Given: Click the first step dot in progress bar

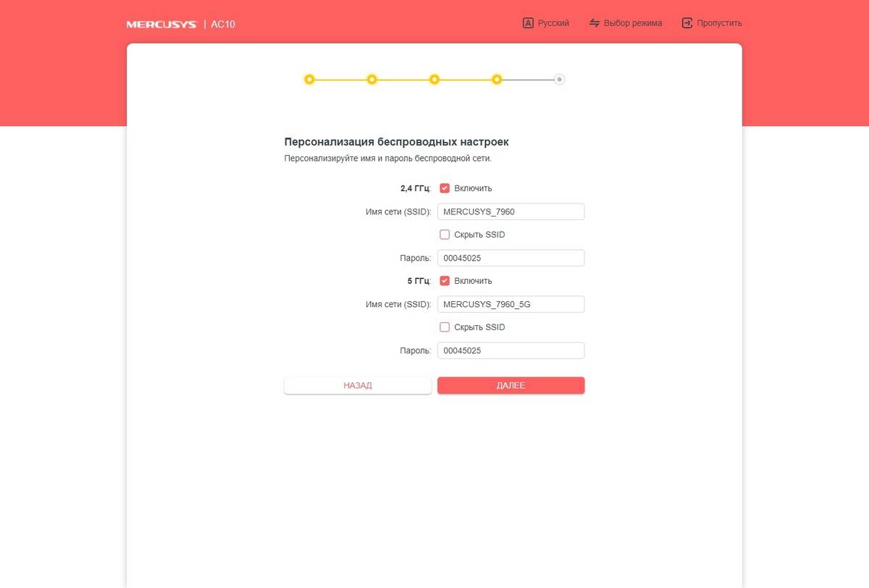Looking at the screenshot, I should (309, 80).
